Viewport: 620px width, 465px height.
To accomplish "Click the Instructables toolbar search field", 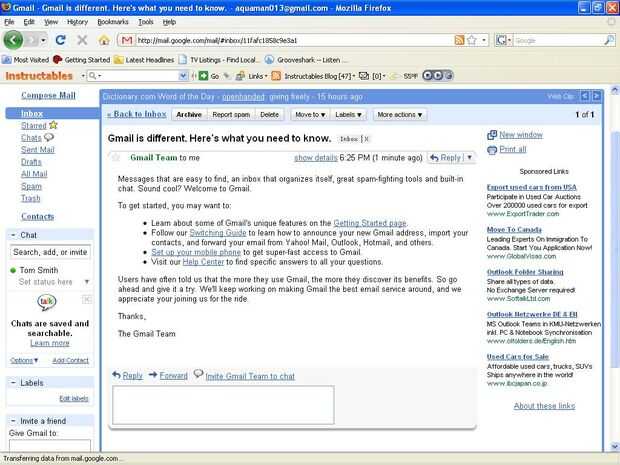I will 138,76.
